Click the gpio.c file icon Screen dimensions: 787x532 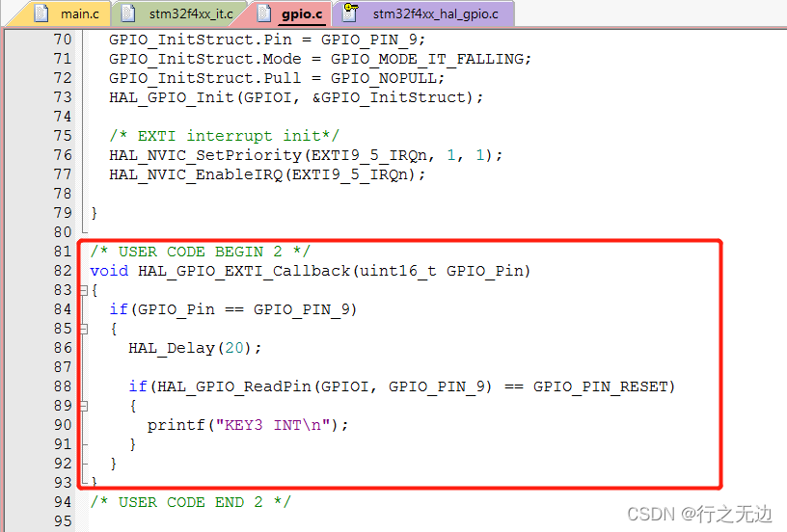coord(264,13)
